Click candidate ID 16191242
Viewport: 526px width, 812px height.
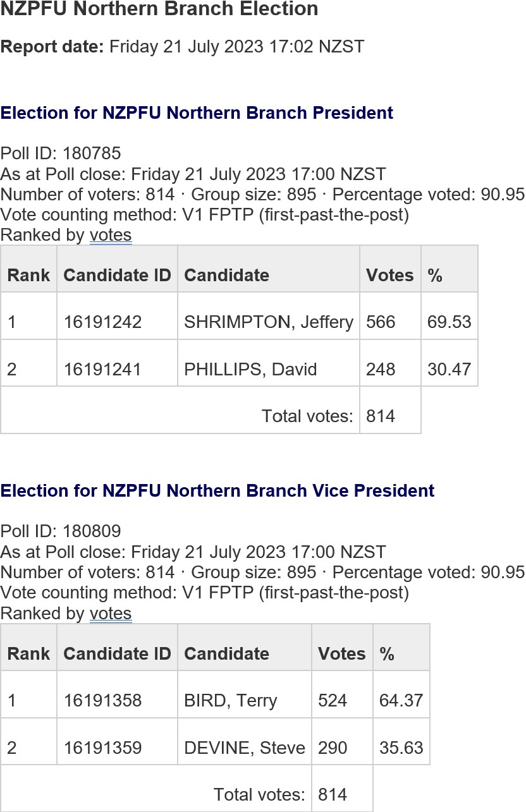tap(103, 322)
